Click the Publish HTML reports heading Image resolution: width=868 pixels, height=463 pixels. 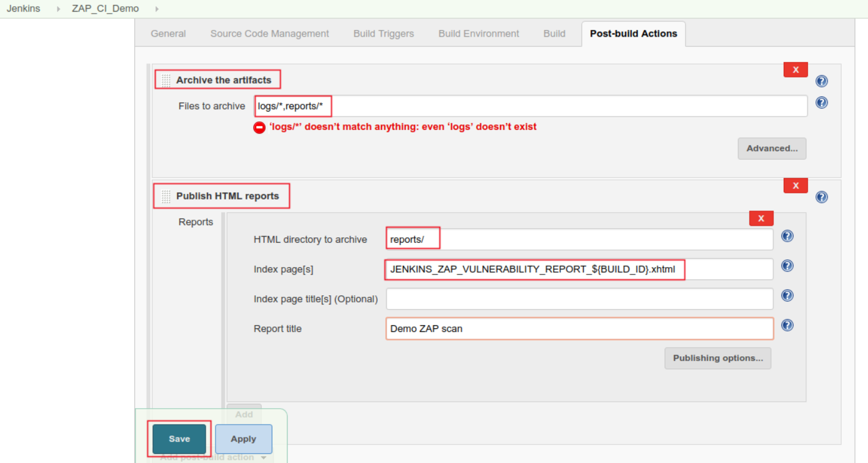point(228,196)
